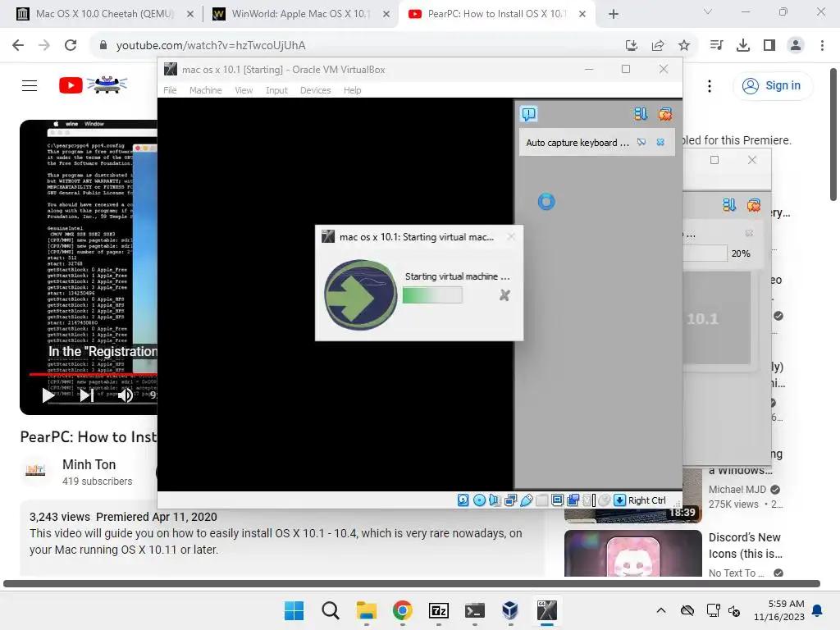Switch to the Mac OS X 10.0 Cheetah tab
The height and width of the screenshot is (630, 840).
(104, 14)
